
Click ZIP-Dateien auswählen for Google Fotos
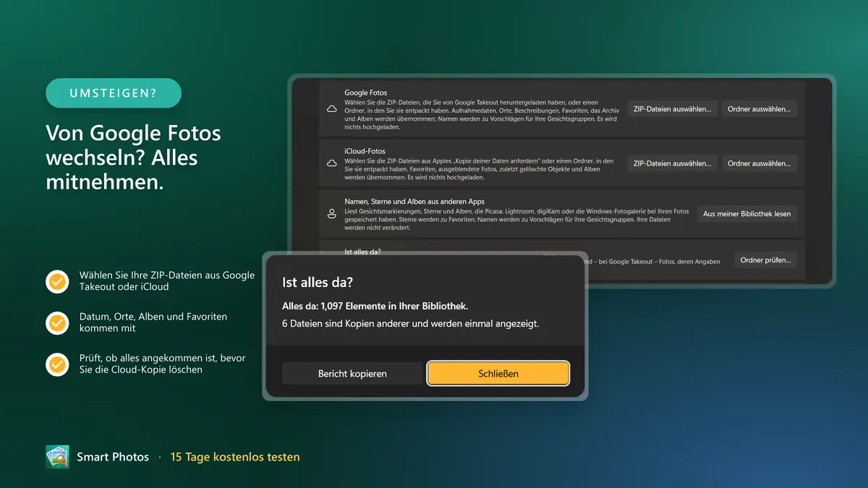673,109
